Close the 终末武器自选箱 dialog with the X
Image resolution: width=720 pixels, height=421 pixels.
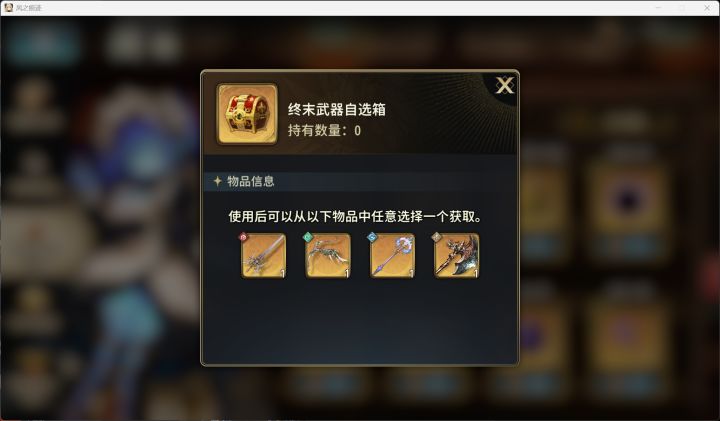[x=505, y=85]
